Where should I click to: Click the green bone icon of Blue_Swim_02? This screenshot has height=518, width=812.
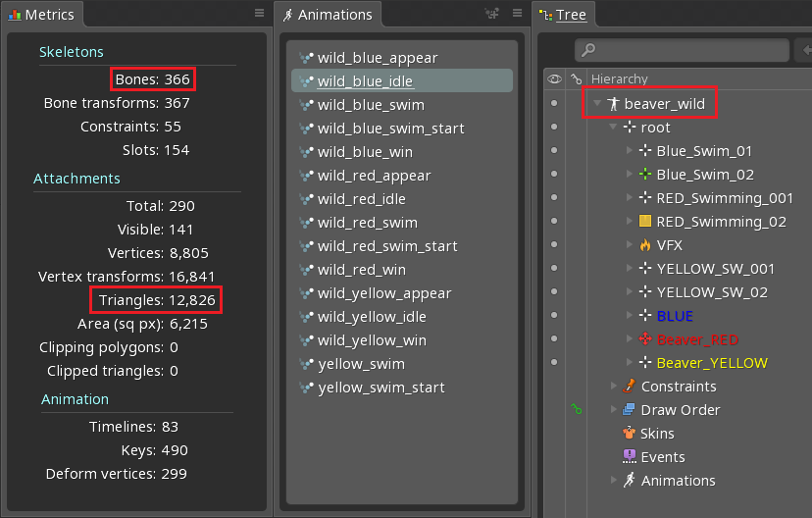pyautogui.click(x=644, y=175)
